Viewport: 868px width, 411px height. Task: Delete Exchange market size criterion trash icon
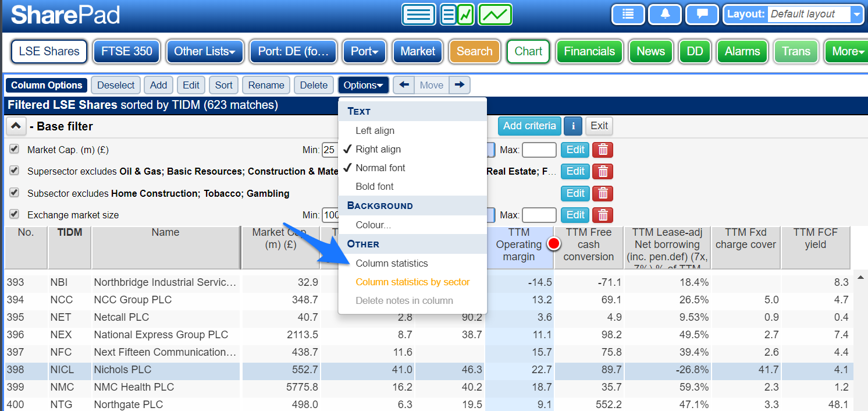click(x=603, y=215)
